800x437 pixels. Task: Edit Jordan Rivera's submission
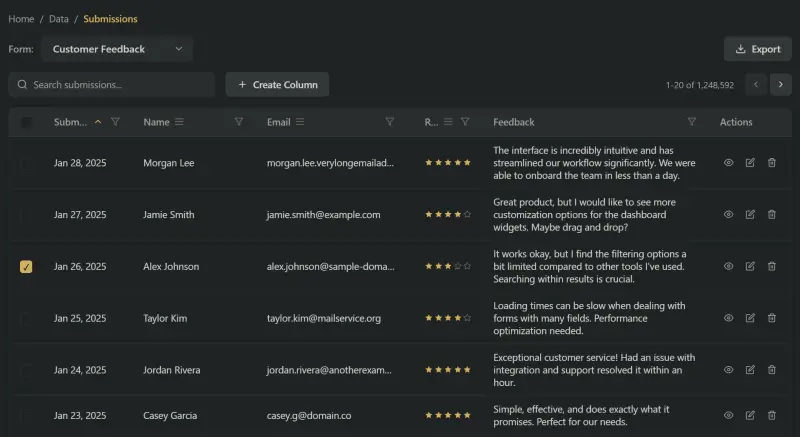pos(750,370)
